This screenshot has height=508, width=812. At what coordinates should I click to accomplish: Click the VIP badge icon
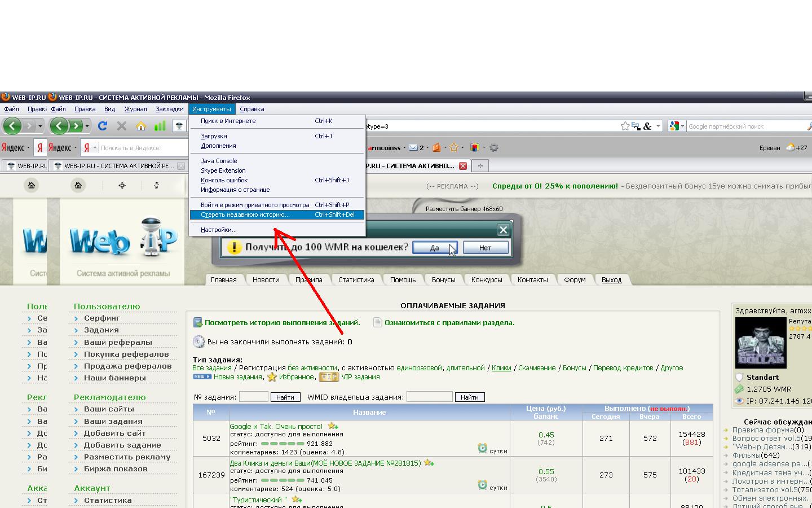pyautogui.click(x=329, y=377)
